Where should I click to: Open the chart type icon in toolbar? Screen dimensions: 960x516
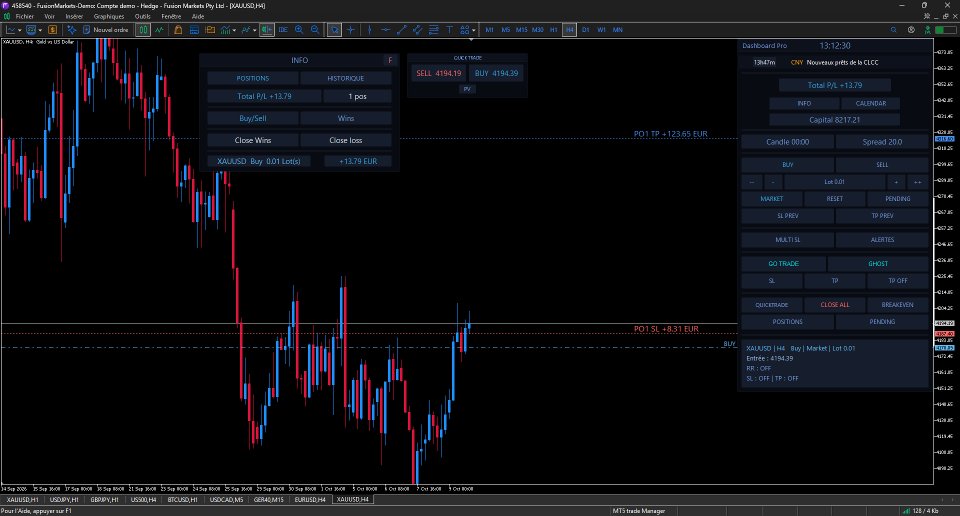point(11,29)
